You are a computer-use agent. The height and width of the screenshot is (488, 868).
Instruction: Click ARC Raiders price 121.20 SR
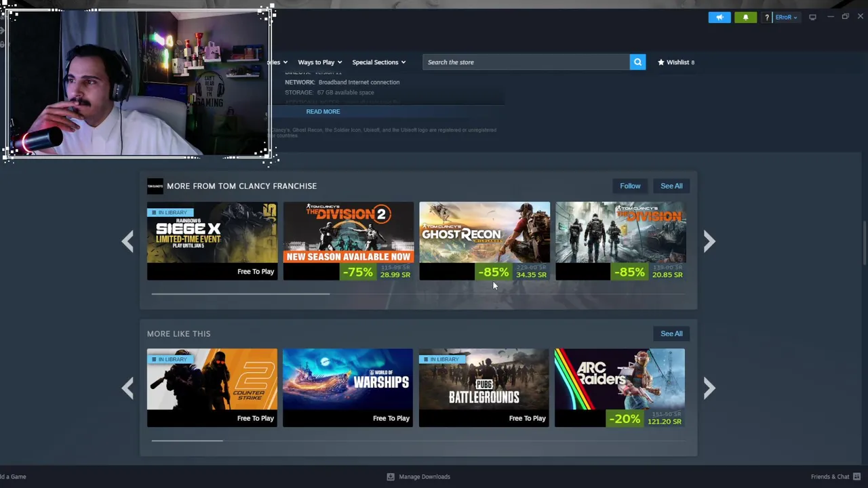[x=664, y=422]
